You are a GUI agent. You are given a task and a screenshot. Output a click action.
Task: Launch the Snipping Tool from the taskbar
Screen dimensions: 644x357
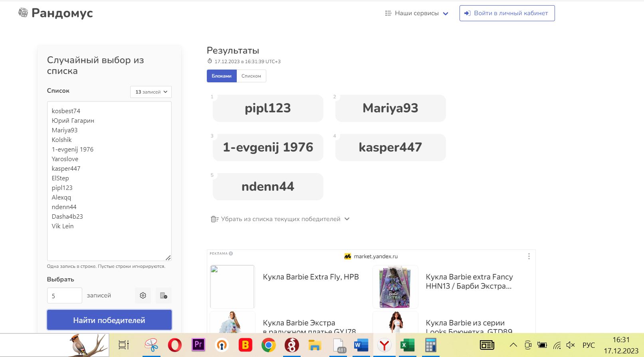point(152,345)
